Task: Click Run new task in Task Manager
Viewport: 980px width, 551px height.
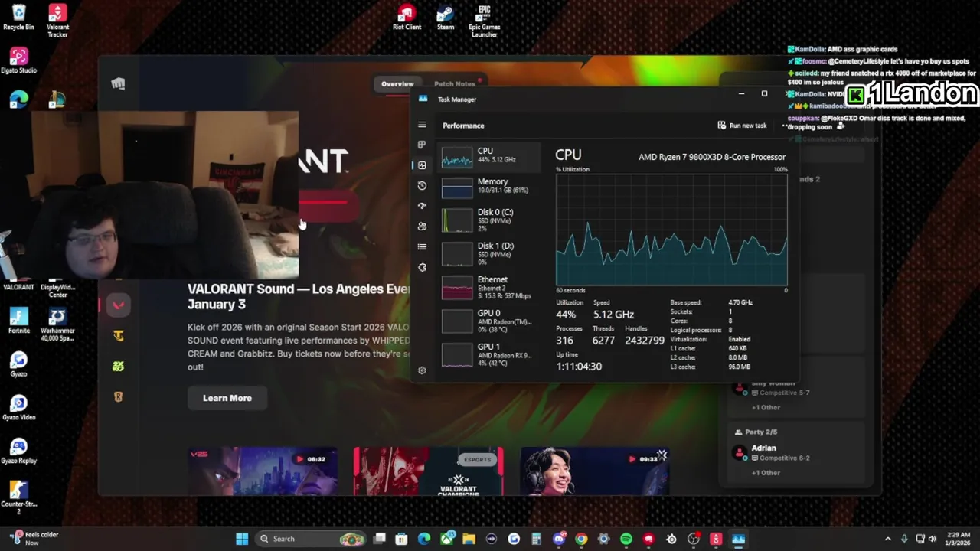Action: pos(742,126)
